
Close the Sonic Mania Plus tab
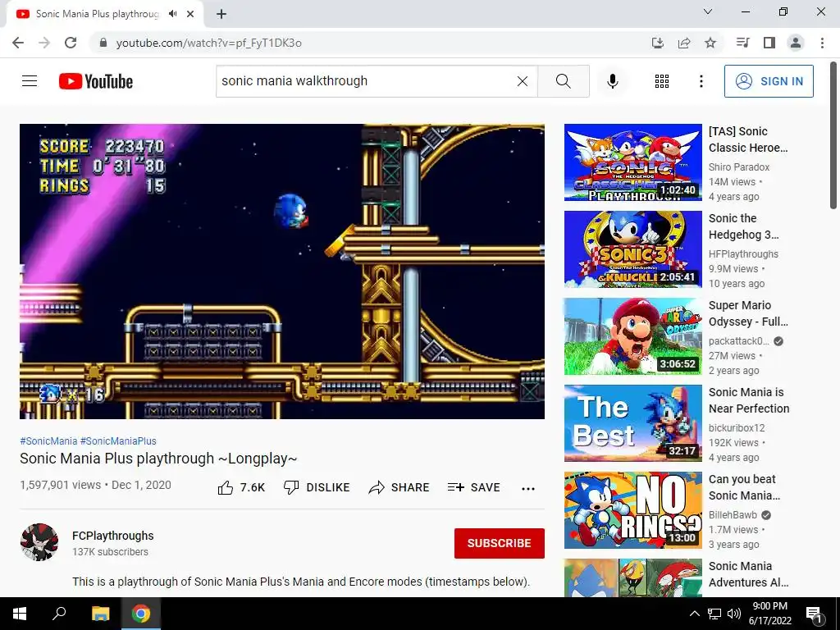[x=190, y=14]
